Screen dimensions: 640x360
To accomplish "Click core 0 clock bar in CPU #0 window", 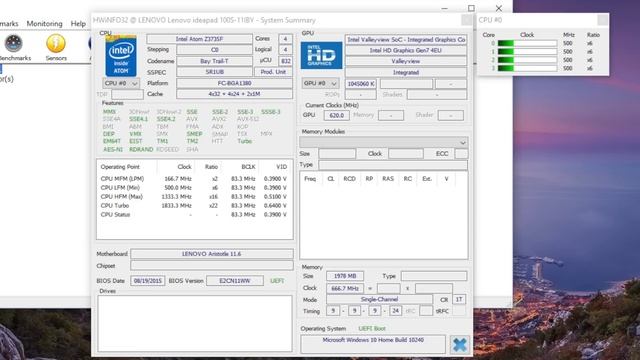I will [x=527, y=43].
